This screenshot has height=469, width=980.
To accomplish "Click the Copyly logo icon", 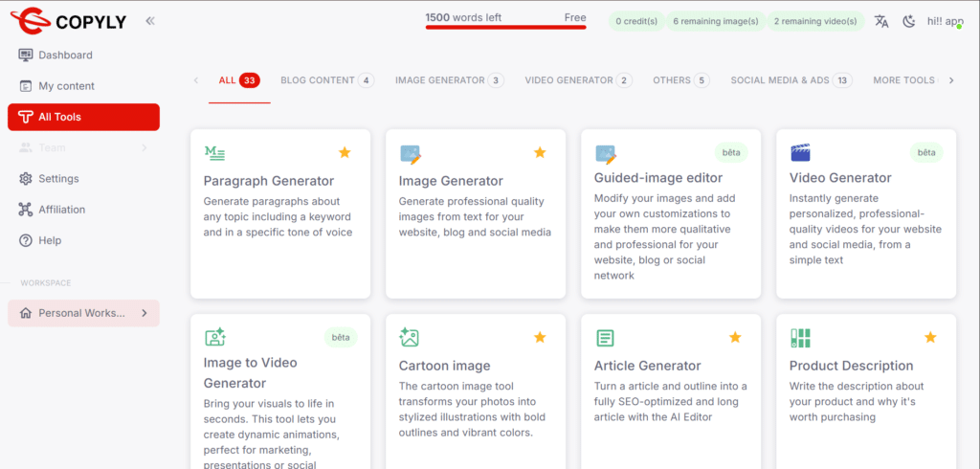I will (30, 20).
